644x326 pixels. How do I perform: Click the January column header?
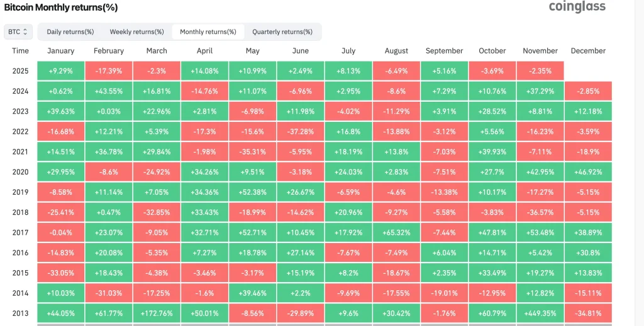[x=60, y=51]
